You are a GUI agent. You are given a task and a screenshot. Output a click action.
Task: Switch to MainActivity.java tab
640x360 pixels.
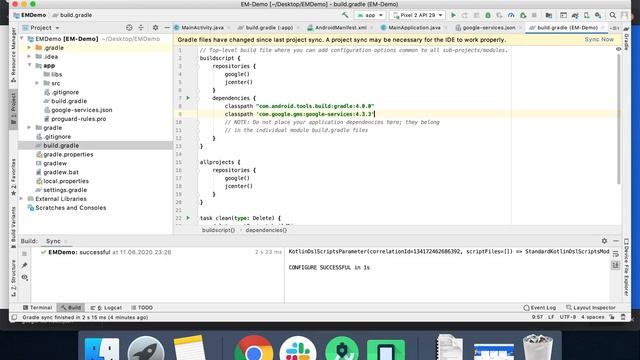202,28
